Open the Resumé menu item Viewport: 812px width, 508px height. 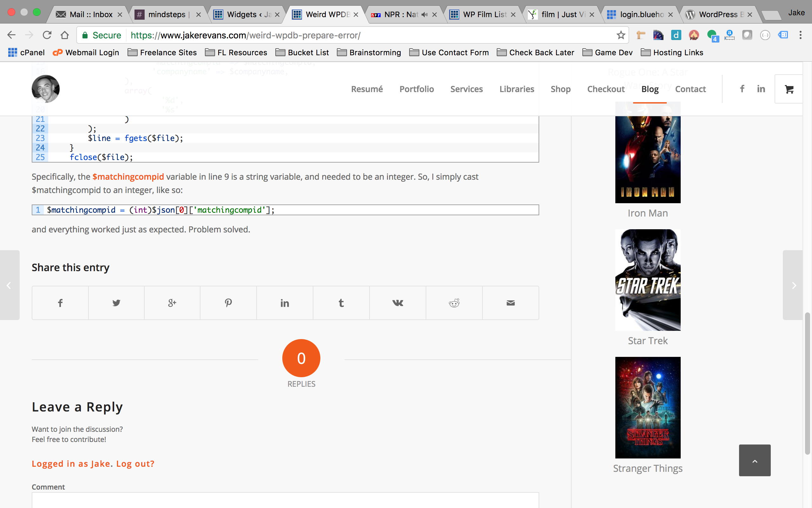point(367,89)
